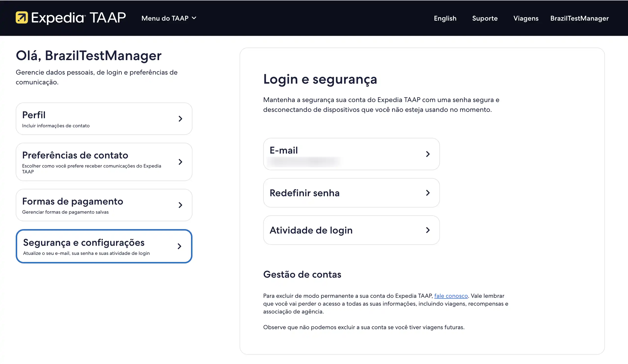Click the chevron on Atividade de login
This screenshot has height=364, width=628.
[428, 230]
